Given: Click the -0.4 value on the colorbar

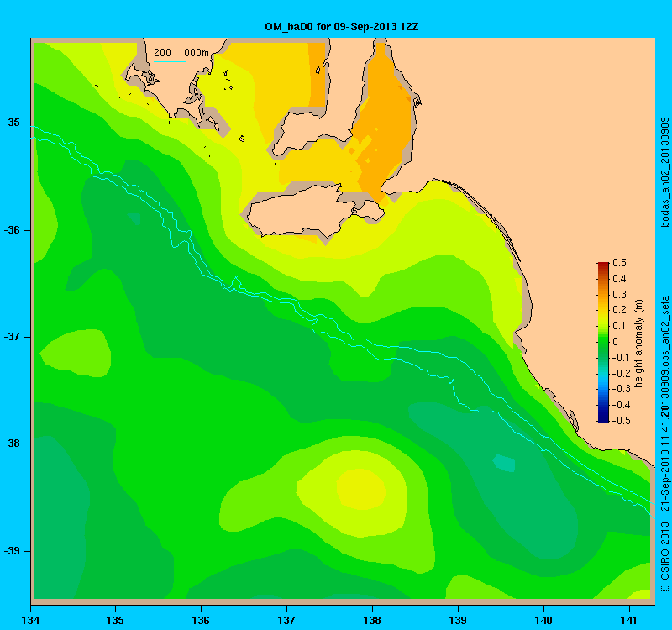Looking at the screenshot, I should tap(620, 405).
